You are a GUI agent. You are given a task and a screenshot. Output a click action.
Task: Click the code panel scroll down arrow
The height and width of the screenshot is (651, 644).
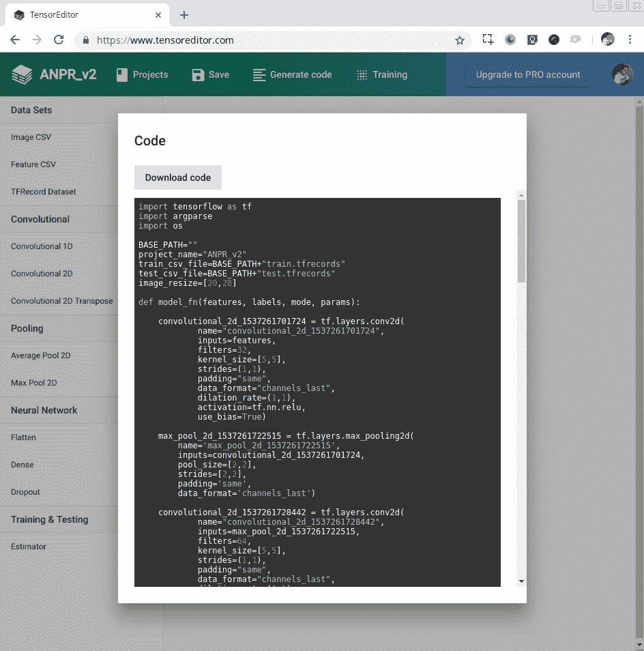click(x=522, y=581)
